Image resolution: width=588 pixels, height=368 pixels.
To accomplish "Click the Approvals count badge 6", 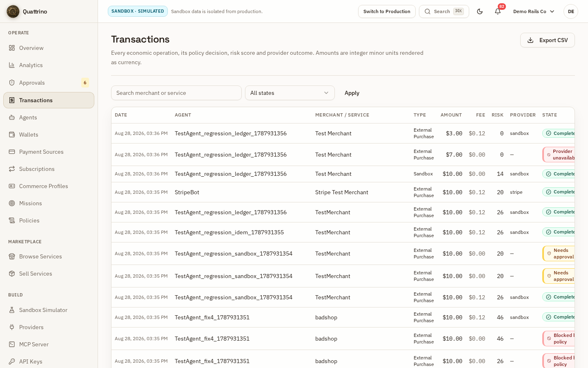I will (85, 83).
